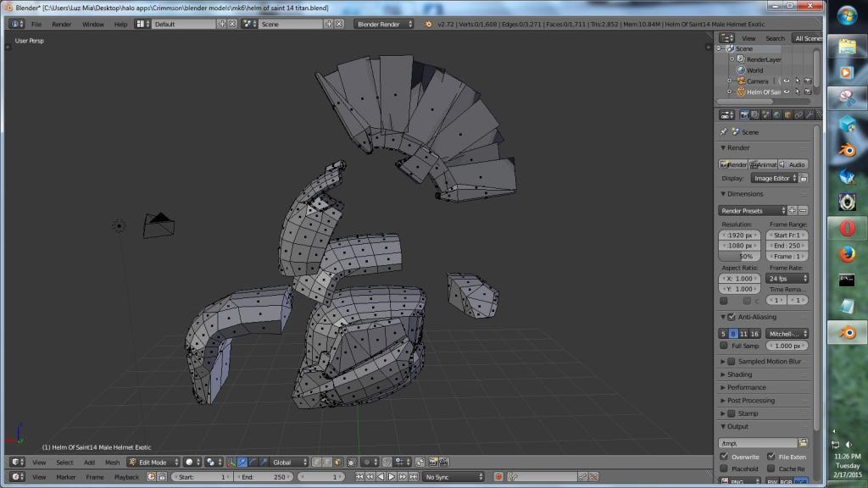Toggle the 3D manipulator widget icon
This screenshot has height=488, width=868.
[x=231, y=462]
